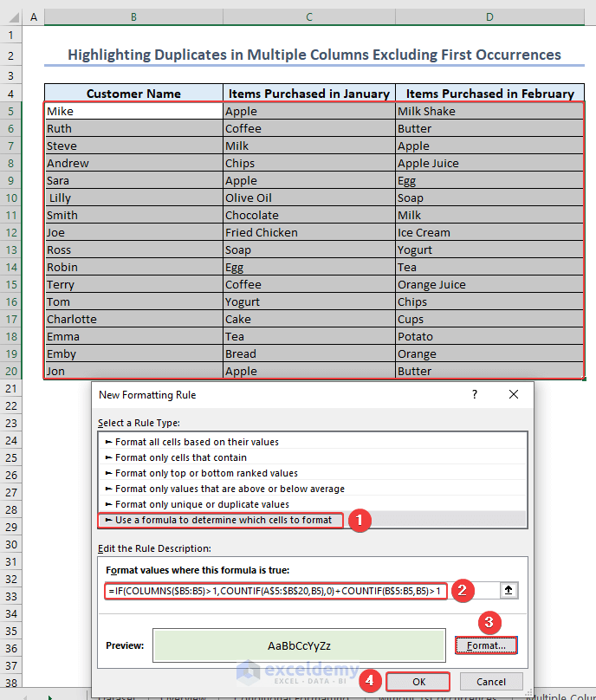Click the 'Ice Cream' cell
The width and height of the screenshot is (596, 700).
click(x=489, y=232)
